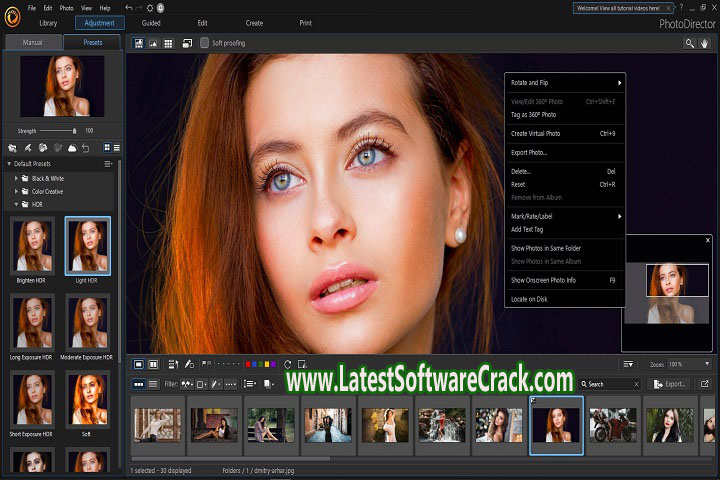
Task: Click the secondary monitor display icon
Action: pyautogui.click(x=187, y=43)
